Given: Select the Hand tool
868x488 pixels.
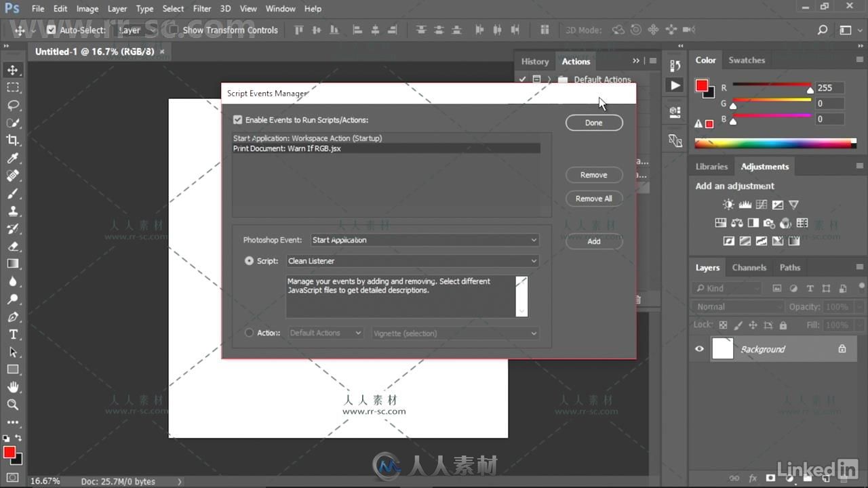Looking at the screenshot, I should [13, 387].
